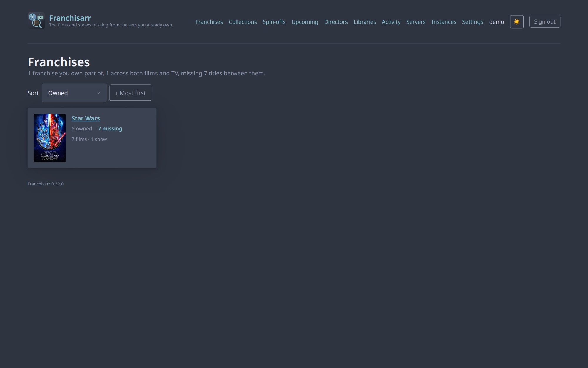Open the Activity page
Screen dimensions: 588x368
391,22
